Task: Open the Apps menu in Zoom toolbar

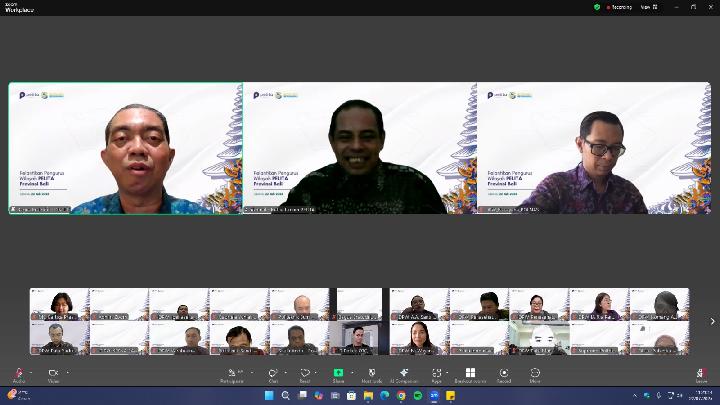Action: (x=437, y=375)
